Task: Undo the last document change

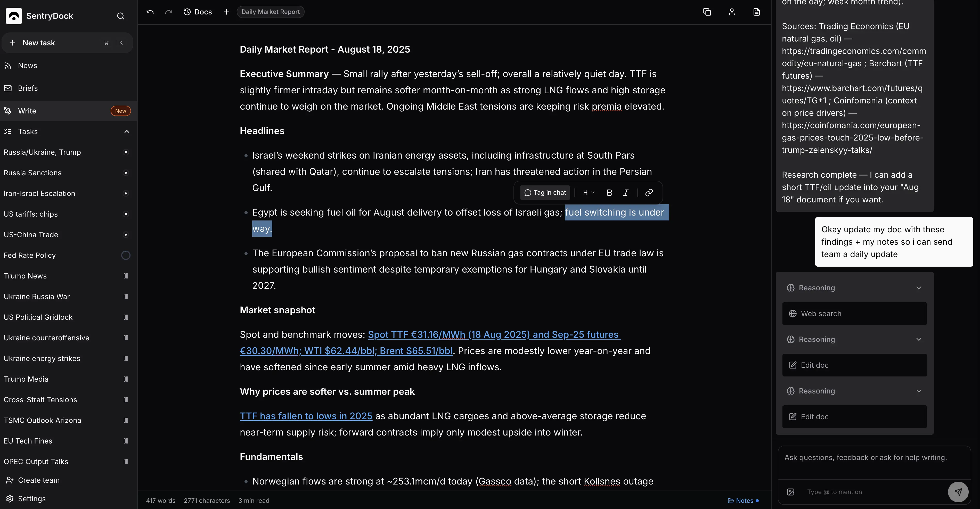Action: pos(150,12)
